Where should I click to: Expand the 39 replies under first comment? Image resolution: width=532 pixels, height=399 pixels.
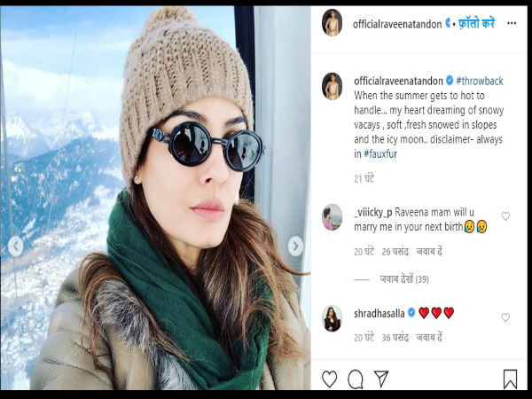pyautogui.click(x=403, y=279)
